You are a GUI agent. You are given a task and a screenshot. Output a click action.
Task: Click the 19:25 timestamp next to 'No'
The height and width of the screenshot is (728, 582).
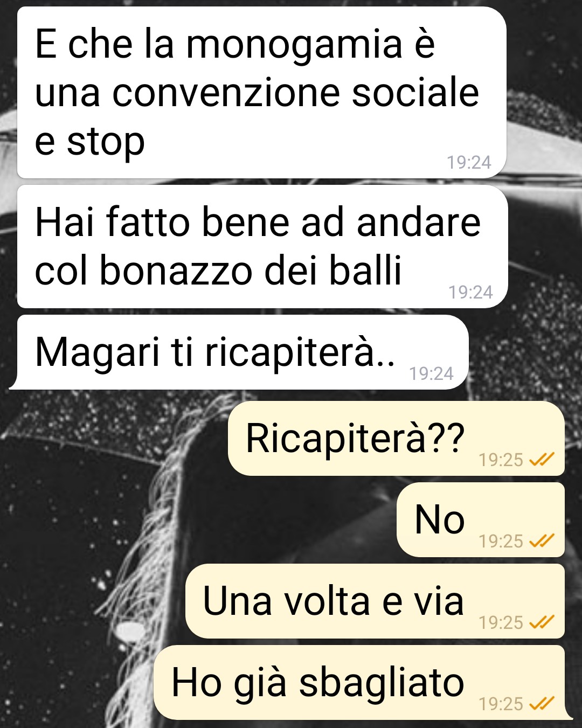501,541
